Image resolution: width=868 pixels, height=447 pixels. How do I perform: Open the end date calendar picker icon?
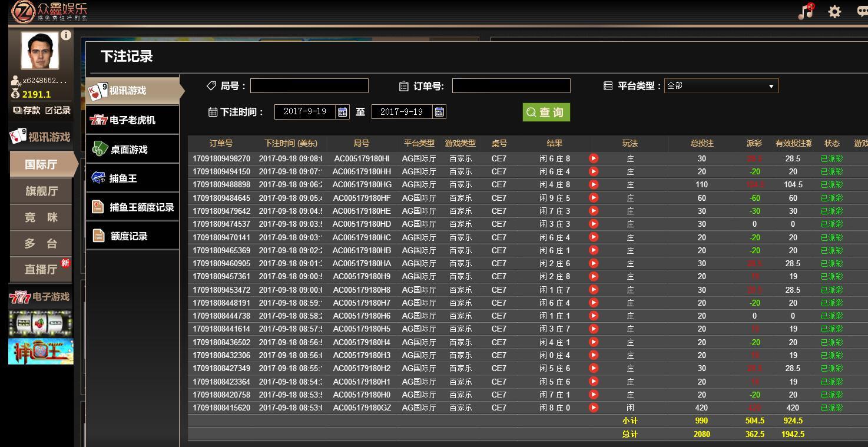click(x=439, y=112)
